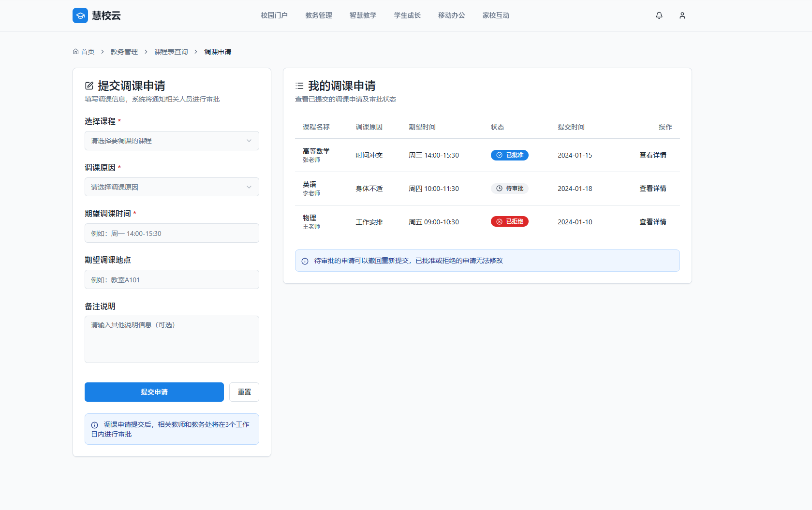Open 移动办公 menu
This screenshot has width=812, height=510.
click(x=452, y=15)
